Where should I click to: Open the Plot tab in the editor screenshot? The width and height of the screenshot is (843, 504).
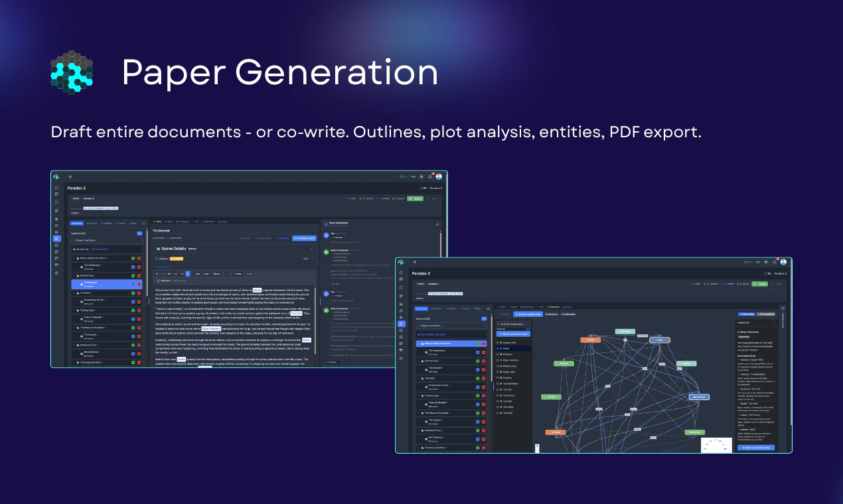(196, 221)
